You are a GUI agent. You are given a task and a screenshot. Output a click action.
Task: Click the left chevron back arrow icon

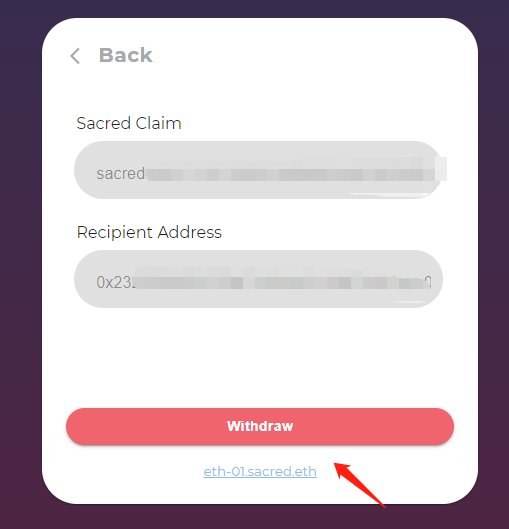coord(75,56)
